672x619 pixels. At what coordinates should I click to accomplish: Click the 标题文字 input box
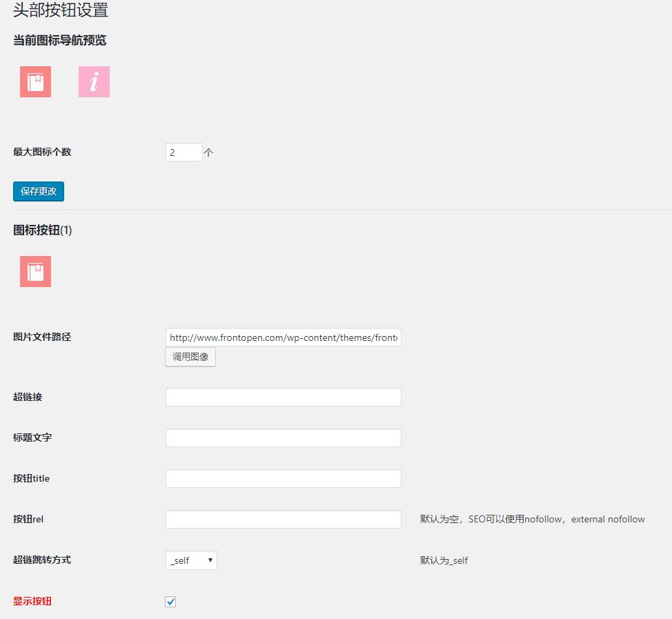(283, 438)
